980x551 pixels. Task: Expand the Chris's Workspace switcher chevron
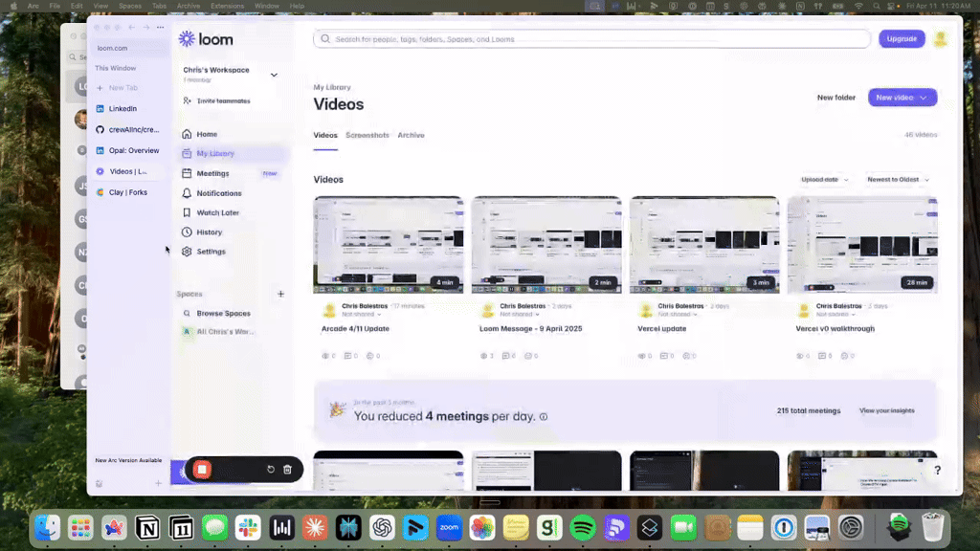click(274, 75)
